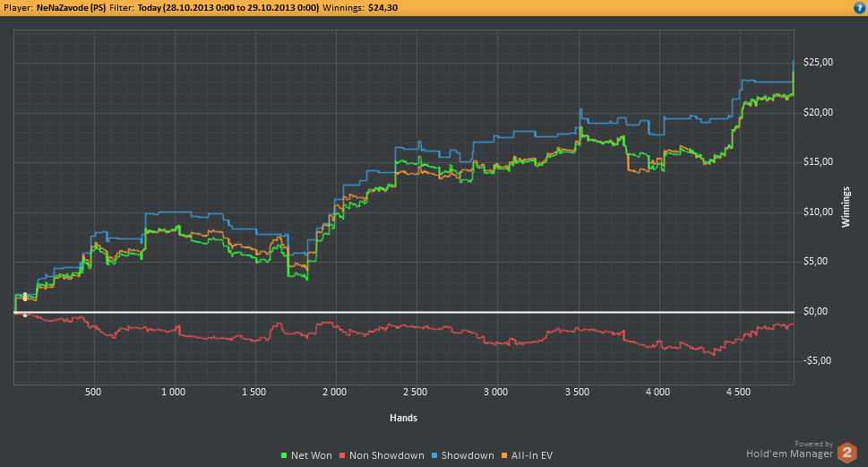Click the player name NeNaZavode (PS)
This screenshot has width=868, height=467.
(71, 8)
